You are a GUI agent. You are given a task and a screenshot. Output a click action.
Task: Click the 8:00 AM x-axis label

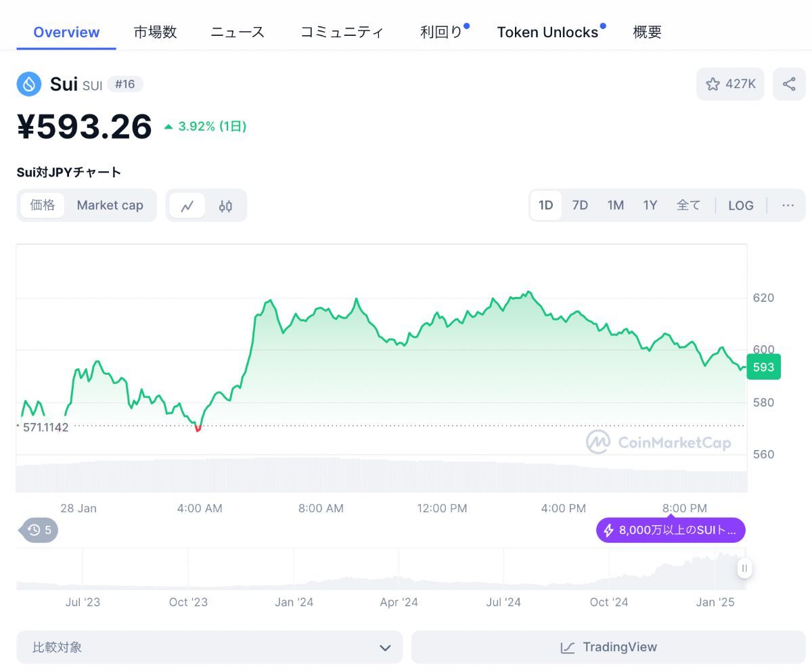click(x=321, y=508)
